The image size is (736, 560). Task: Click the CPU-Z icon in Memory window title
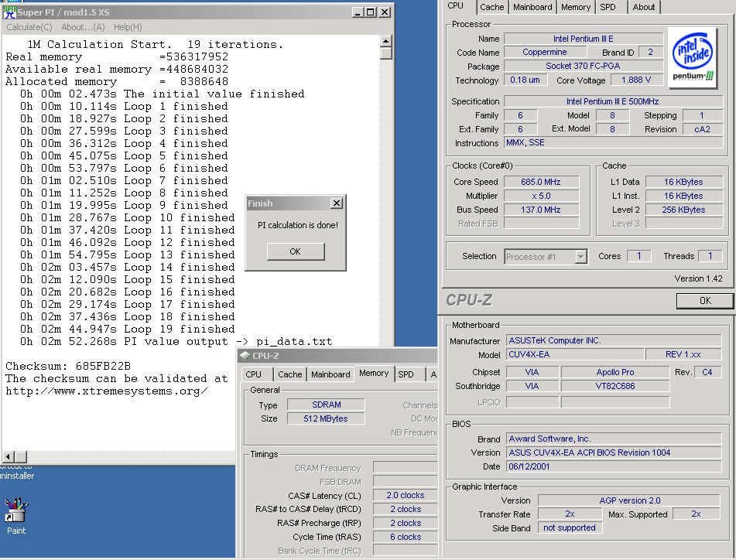[x=245, y=356]
